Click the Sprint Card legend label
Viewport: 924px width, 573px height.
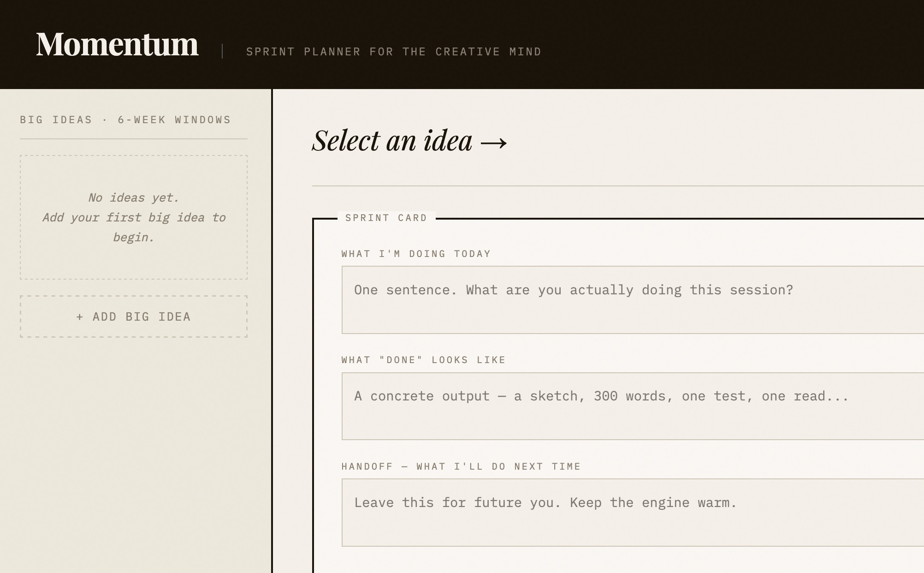pyautogui.click(x=386, y=218)
